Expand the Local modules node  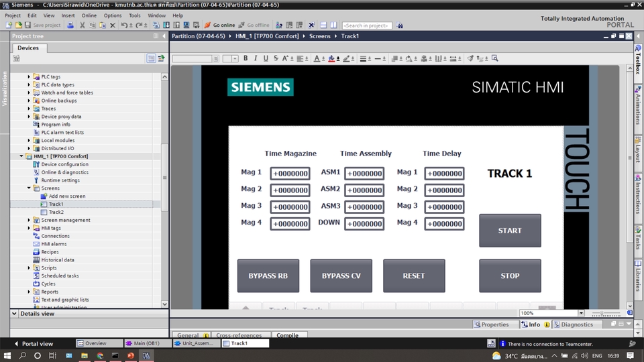[29, 140]
